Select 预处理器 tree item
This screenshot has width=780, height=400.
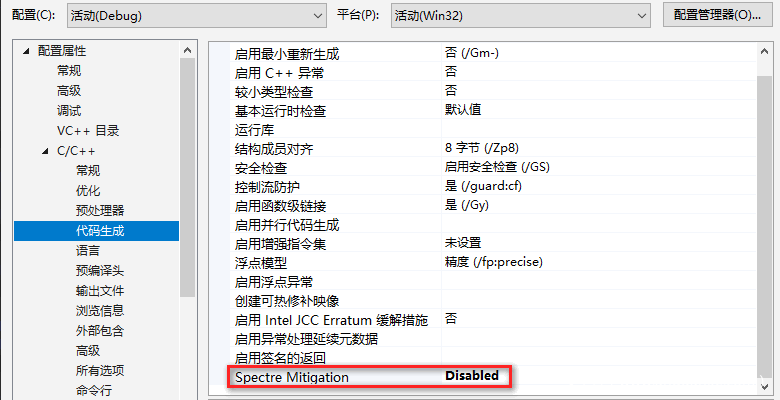pos(99,210)
